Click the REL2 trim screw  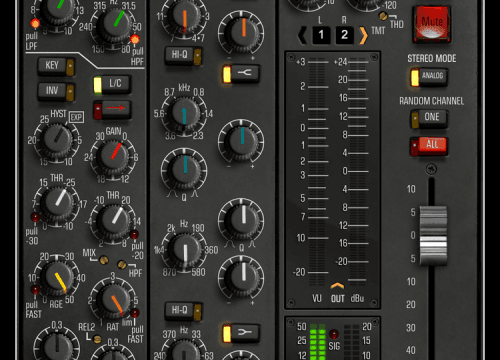(x=97, y=339)
